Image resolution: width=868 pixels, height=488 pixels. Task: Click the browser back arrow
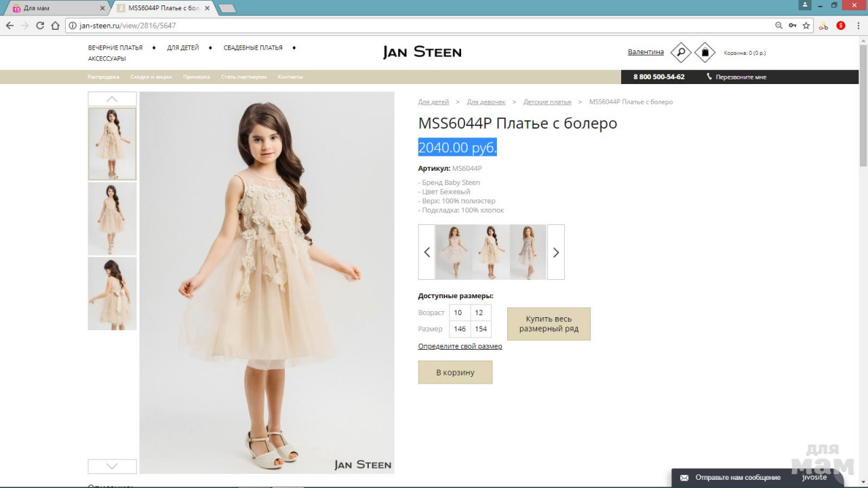(9, 26)
